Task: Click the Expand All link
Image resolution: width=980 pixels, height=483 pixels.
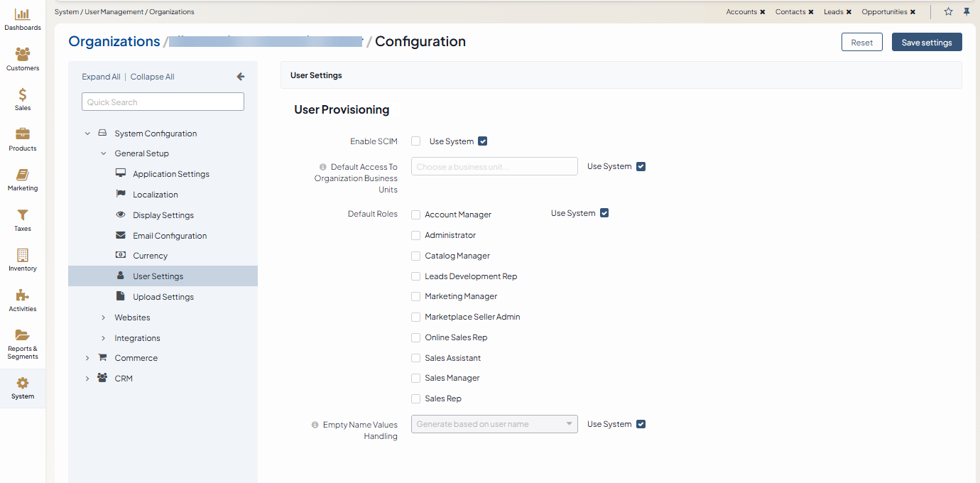Action: [x=101, y=76]
